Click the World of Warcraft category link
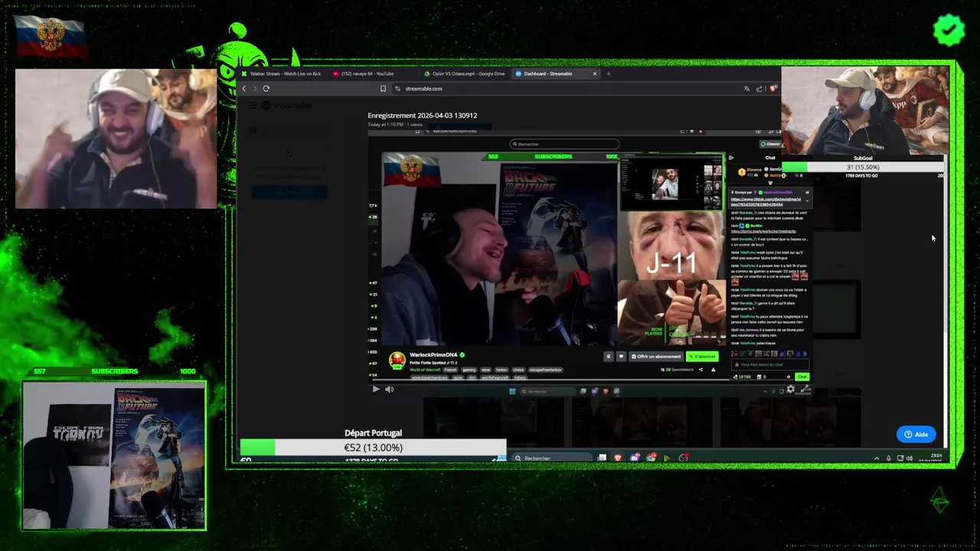This screenshot has width=980, height=551. pyautogui.click(x=425, y=370)
